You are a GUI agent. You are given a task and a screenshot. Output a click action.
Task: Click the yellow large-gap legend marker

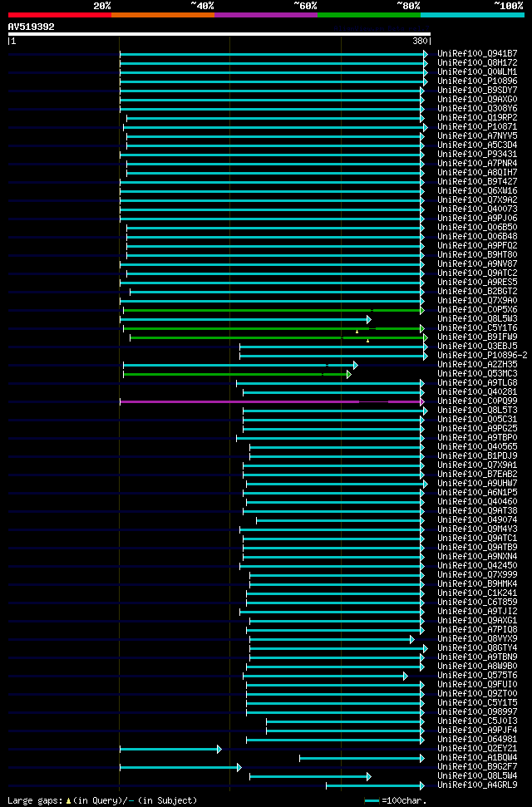(x=68, y=801)
